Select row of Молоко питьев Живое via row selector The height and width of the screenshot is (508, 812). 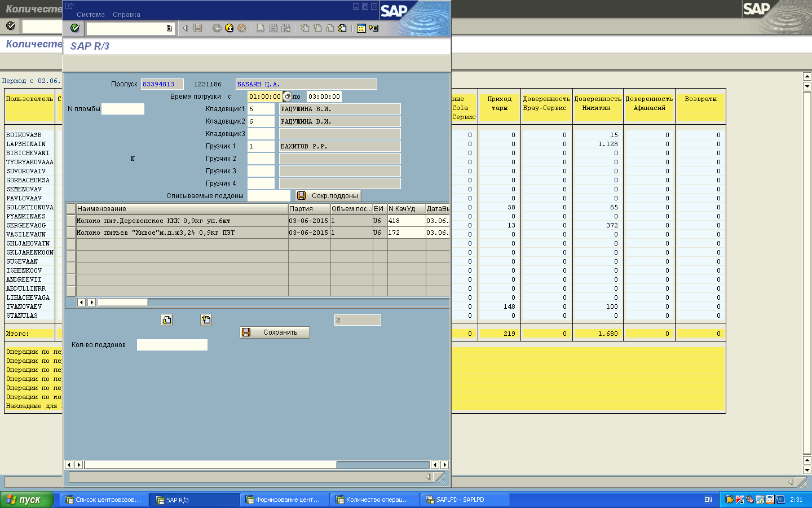pos(71,233)
